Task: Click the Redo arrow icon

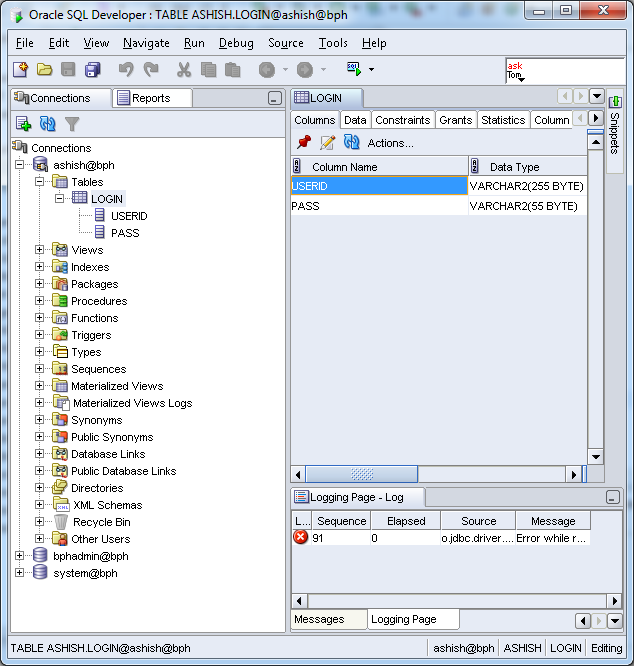Action: coord(151,69)
